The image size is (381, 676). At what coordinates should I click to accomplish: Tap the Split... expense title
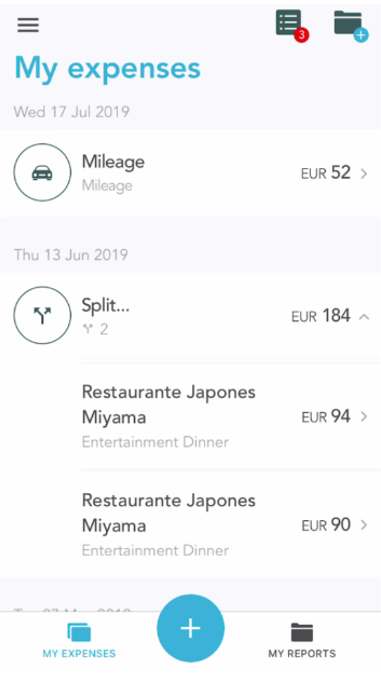(106, 306)
